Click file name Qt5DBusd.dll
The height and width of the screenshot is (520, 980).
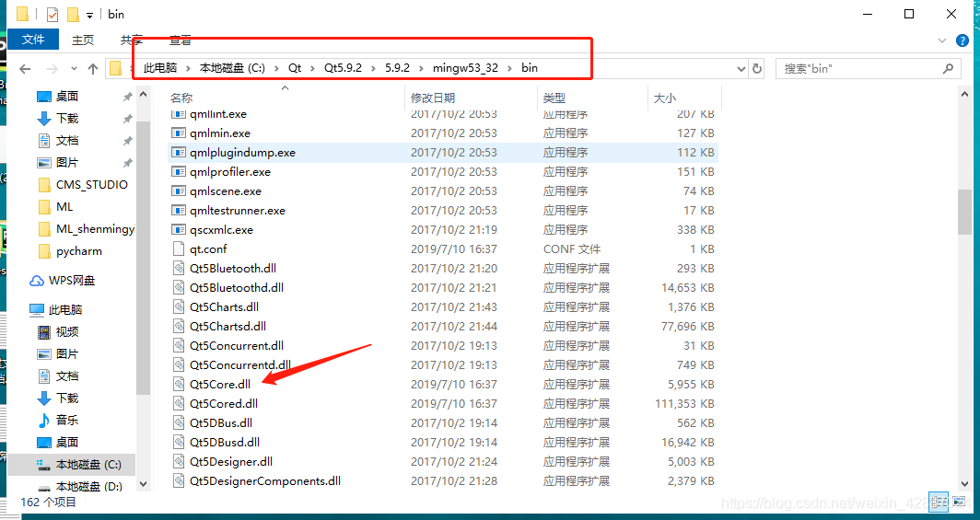[x=225, y=443]
